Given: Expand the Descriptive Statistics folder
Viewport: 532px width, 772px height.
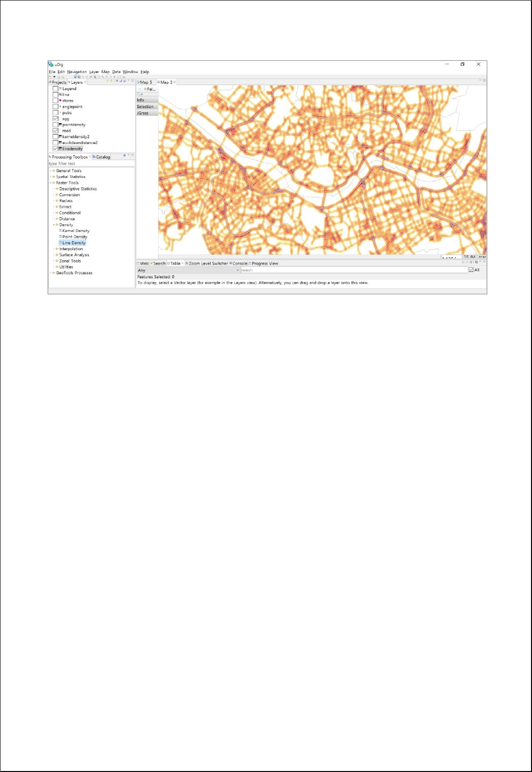Looking at the screenshot, I should (54, 189).
